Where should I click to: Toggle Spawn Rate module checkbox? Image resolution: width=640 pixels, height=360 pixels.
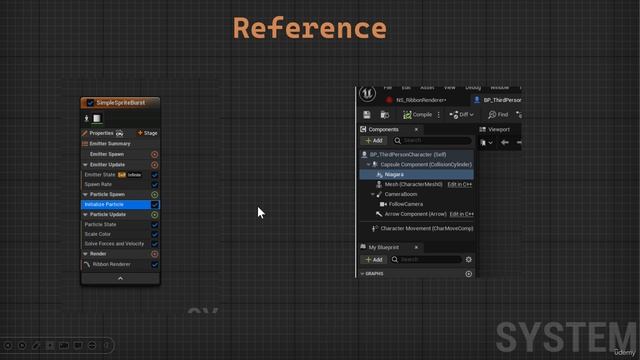(x=155, y=184)
